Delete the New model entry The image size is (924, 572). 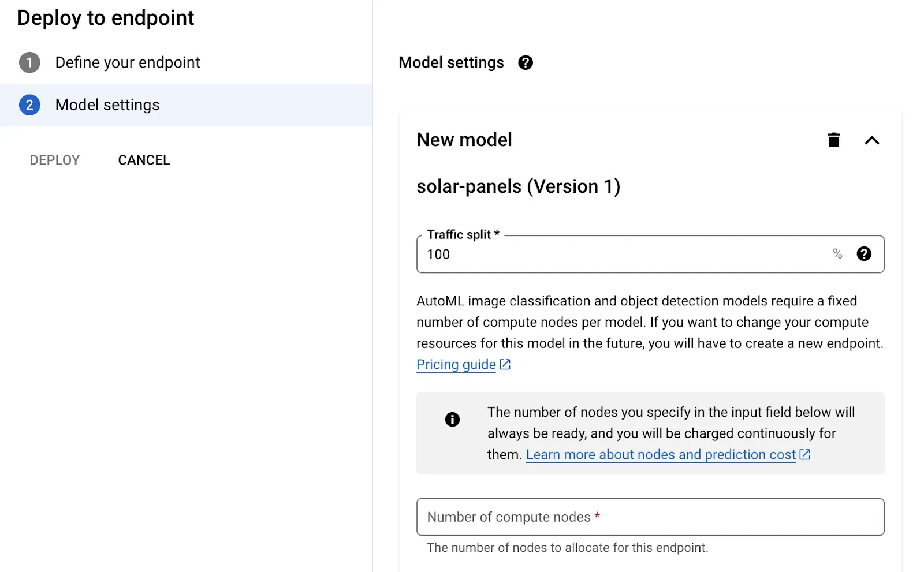tap(833, 140)
